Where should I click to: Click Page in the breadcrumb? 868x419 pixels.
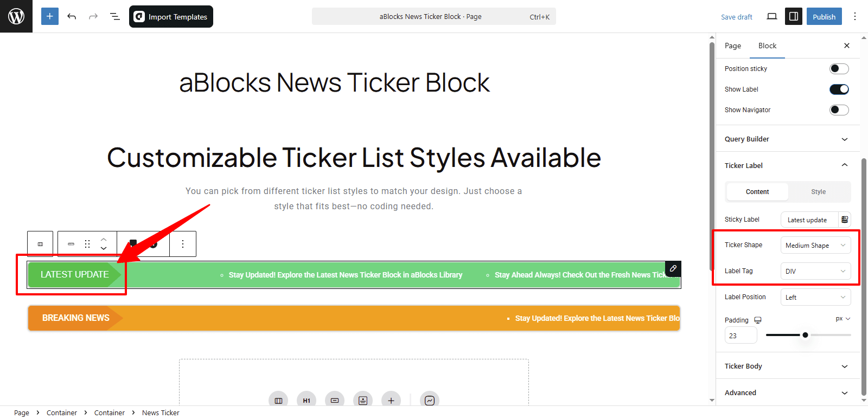[22, 412]
